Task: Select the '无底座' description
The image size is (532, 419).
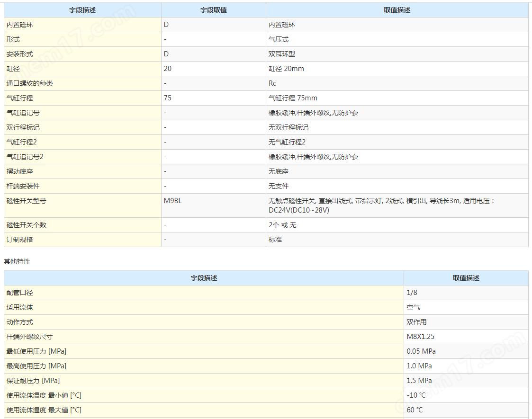Action: [279, 171]
